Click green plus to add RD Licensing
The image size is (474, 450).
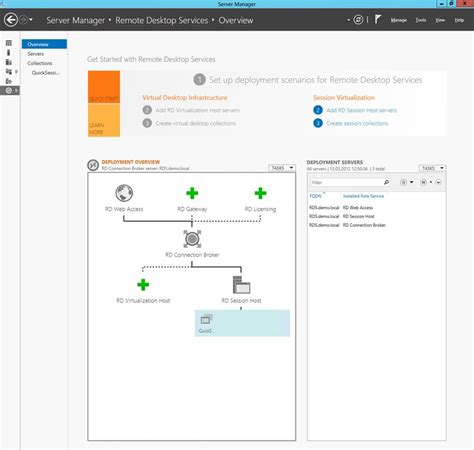pos(260,193)
